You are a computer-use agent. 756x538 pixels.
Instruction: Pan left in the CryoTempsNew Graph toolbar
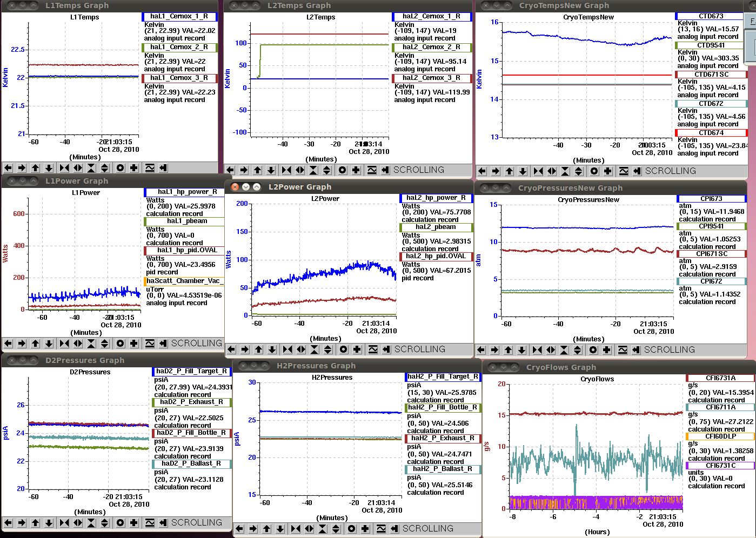482,171
